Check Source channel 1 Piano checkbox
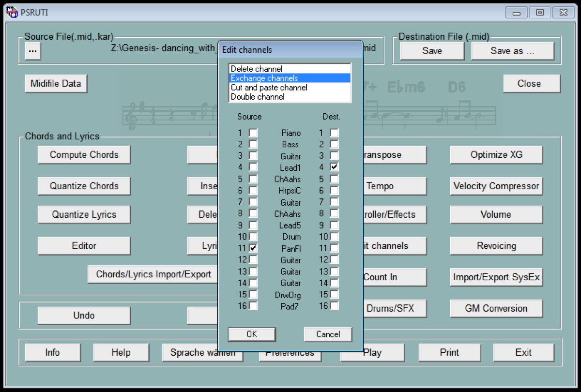This screenshot has width=581, height=392. coord(253,133)
